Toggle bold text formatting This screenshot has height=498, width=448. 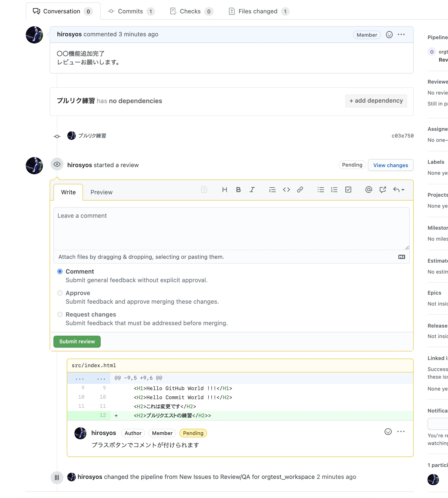point(238,190)
